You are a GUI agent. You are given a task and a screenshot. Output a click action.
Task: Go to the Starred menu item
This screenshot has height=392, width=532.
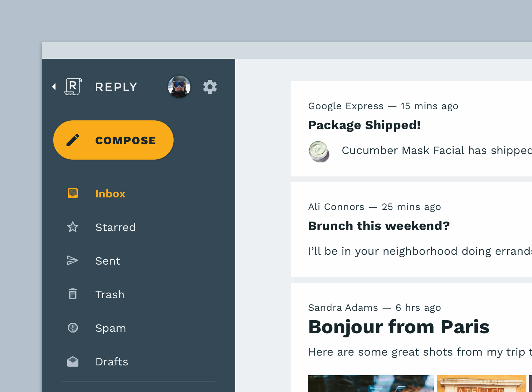(115, 227)
